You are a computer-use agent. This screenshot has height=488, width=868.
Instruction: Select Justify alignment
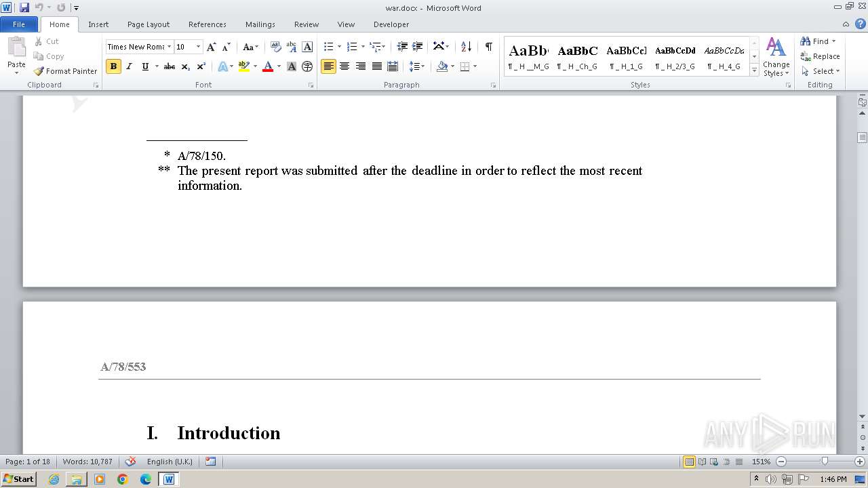point(376,66)
